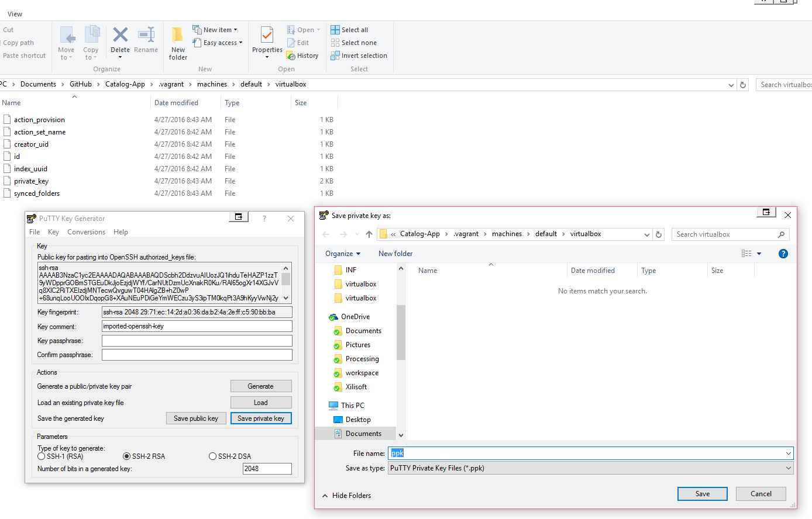Image resolution: width=812 pixels, height=519 pixels.
Task: Select the SSH-2 DSA key type
Action: tap(212, 456)
